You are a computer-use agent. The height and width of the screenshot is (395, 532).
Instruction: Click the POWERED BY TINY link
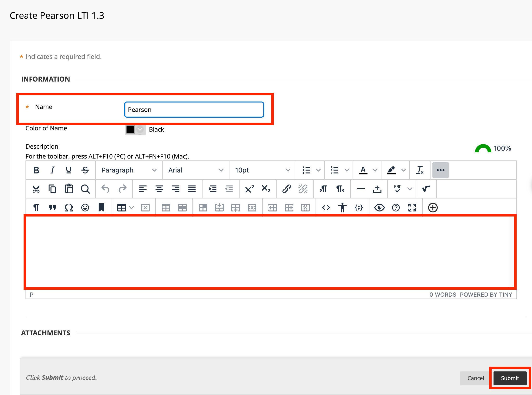coord(486,295)
